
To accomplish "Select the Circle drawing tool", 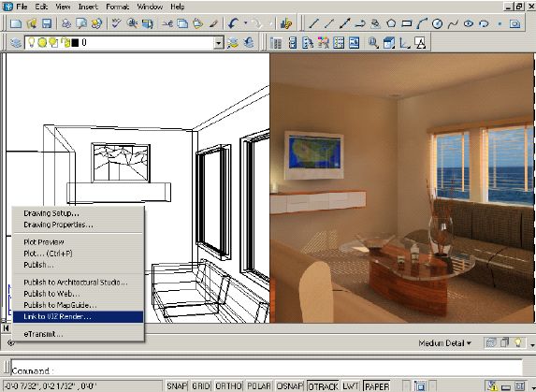I will (x=437, y=23).
